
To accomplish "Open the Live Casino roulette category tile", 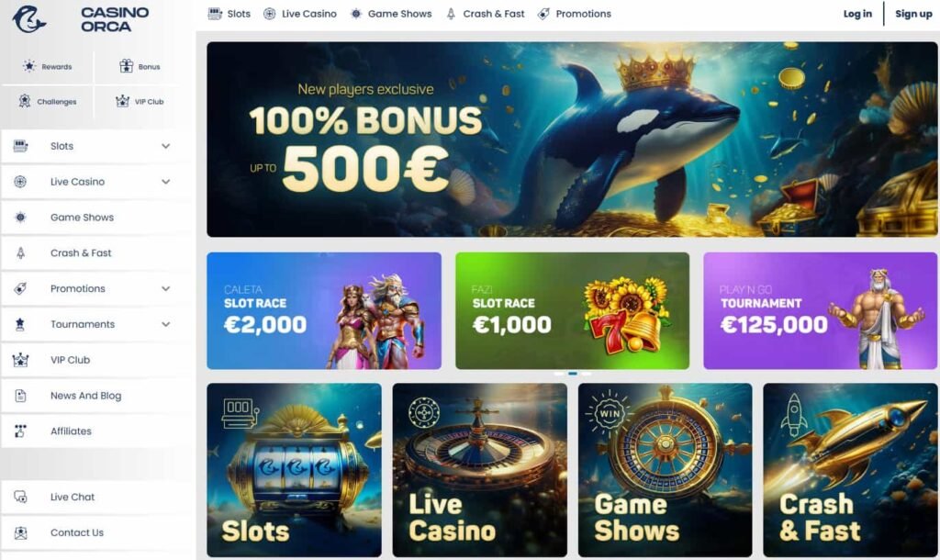I will pyautogui.click(x=479, y=470).
